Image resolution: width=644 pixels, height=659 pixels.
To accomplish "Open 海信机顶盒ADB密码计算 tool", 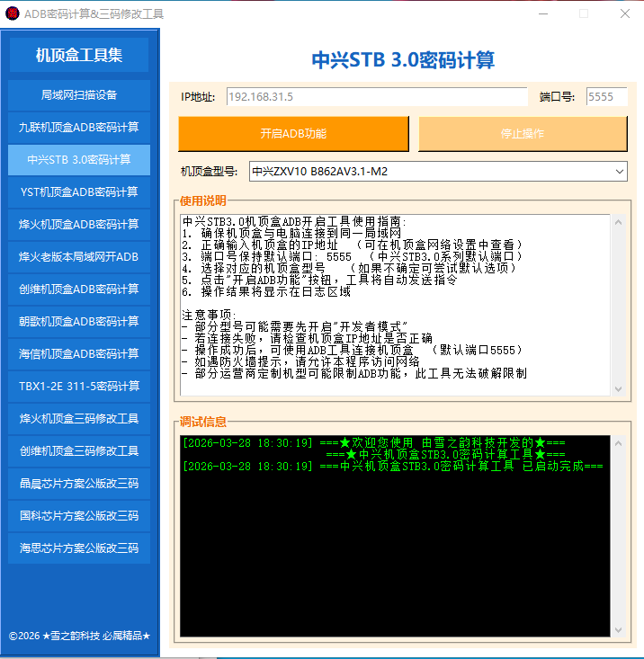I will (79, 354).
